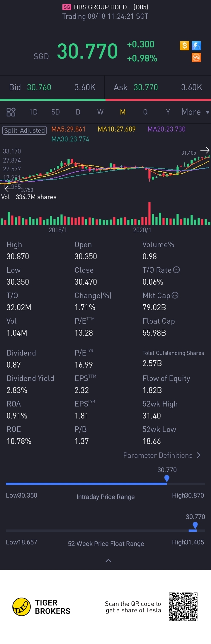Toggle the Split-Adjusted chart setting
The height and width of the screenshot is (644, 211).
point(24,130)
